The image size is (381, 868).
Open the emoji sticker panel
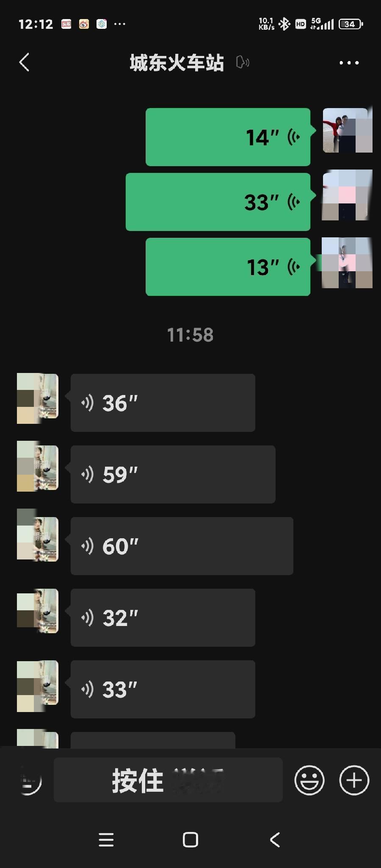pyautogui.click(x=309, y=780)
